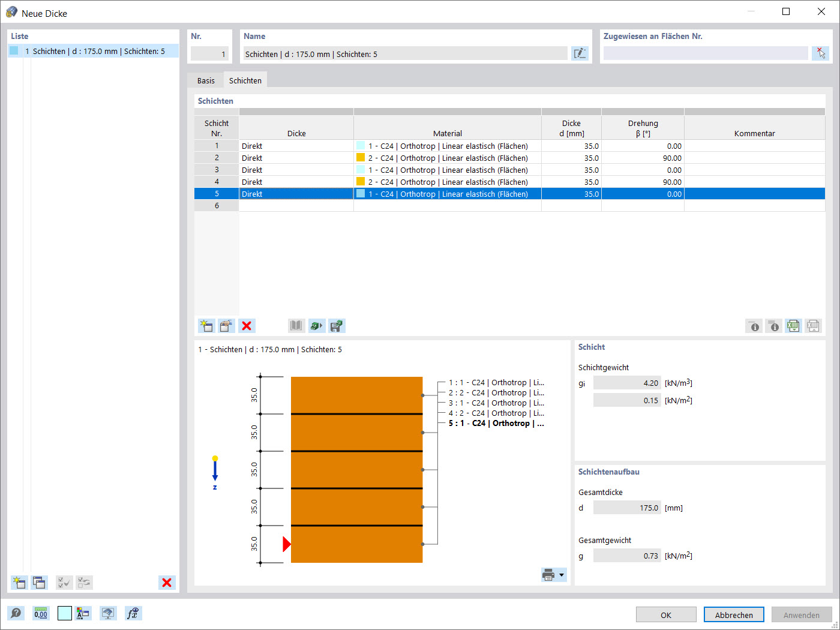The image size is (840, 630).
Task: Click the 'Direkt' cell in layer row 2
Action: [296, 158]
